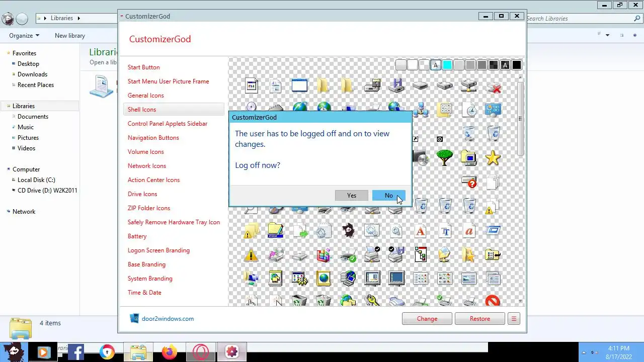This screenshot has width=644, height=362.
Task: Switch to CustomizerGod taskbar button
Action: (x=232, y=352)
